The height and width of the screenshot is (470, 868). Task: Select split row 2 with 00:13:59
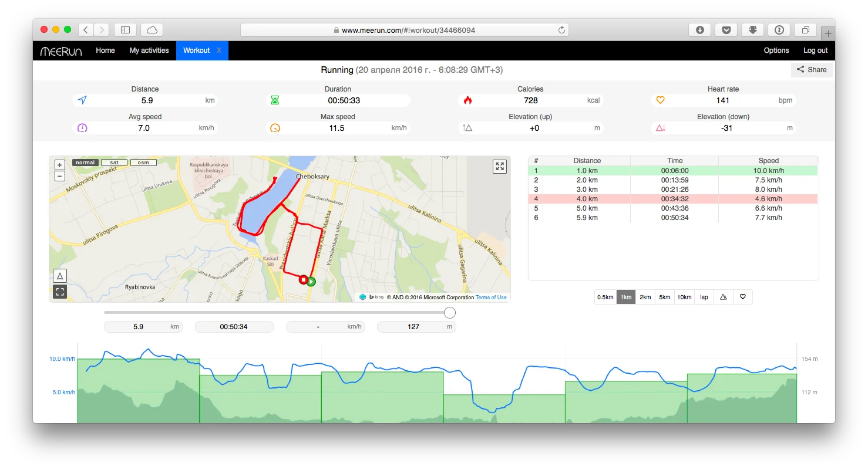point(673,180)
